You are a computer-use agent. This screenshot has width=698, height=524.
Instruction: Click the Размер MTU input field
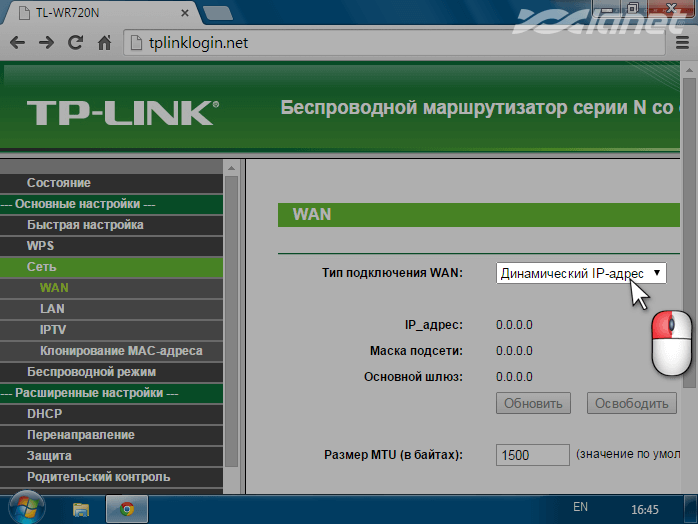(533, 455)
